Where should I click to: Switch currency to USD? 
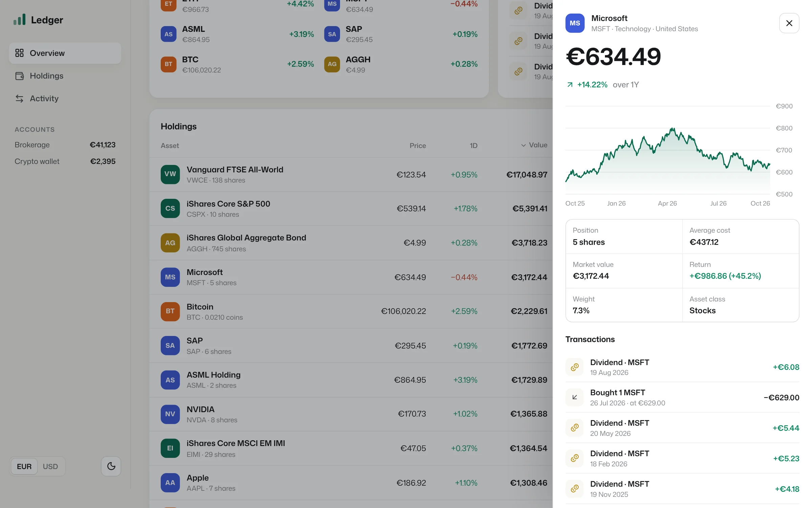[50, 466]
